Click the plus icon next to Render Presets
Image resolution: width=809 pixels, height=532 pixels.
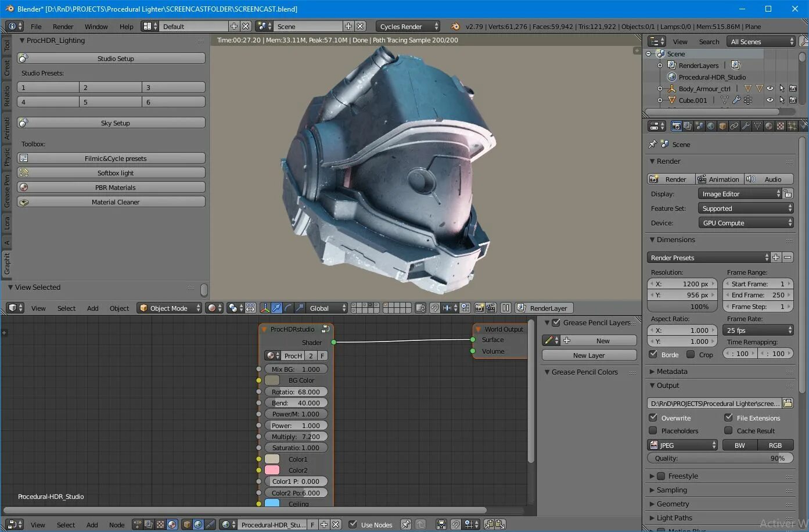pos(776,257)
